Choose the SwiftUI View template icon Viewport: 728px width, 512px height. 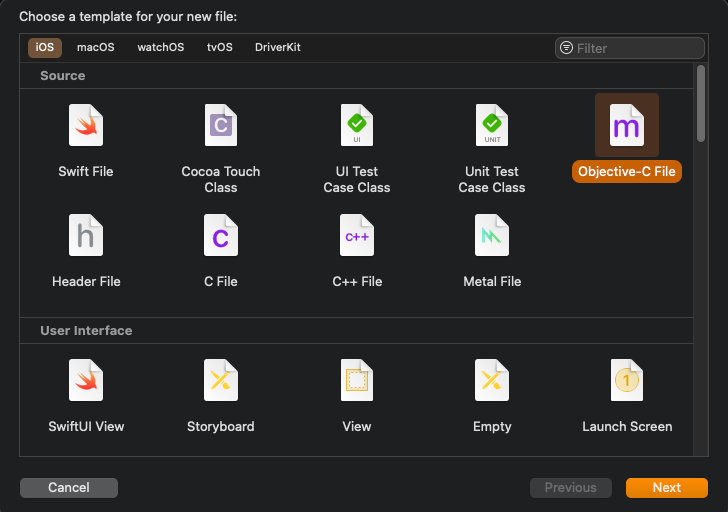pyautogui.click(x=86, y=380)
